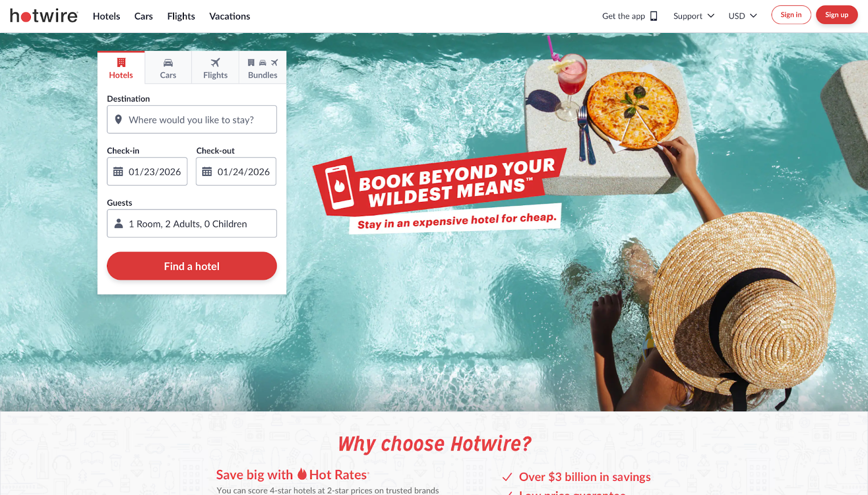Click the Where would you like to stay field
This screenshot has width=868, height=495.
(192, 119)
